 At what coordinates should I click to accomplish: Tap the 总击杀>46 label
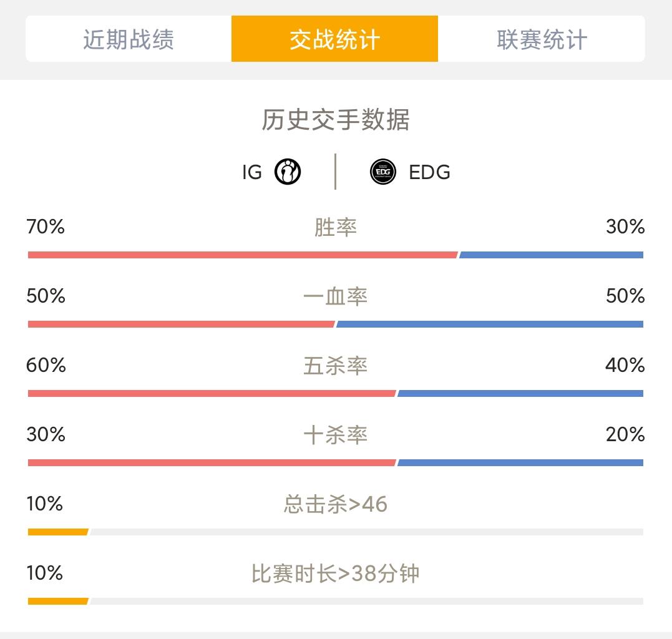pos(336,504)
